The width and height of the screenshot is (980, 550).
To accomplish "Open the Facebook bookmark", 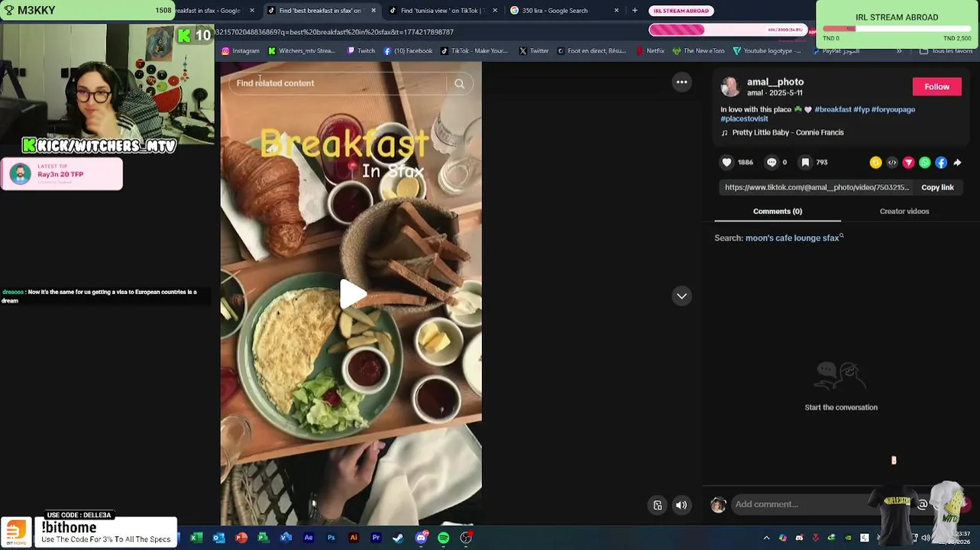I will coord(408,51).
